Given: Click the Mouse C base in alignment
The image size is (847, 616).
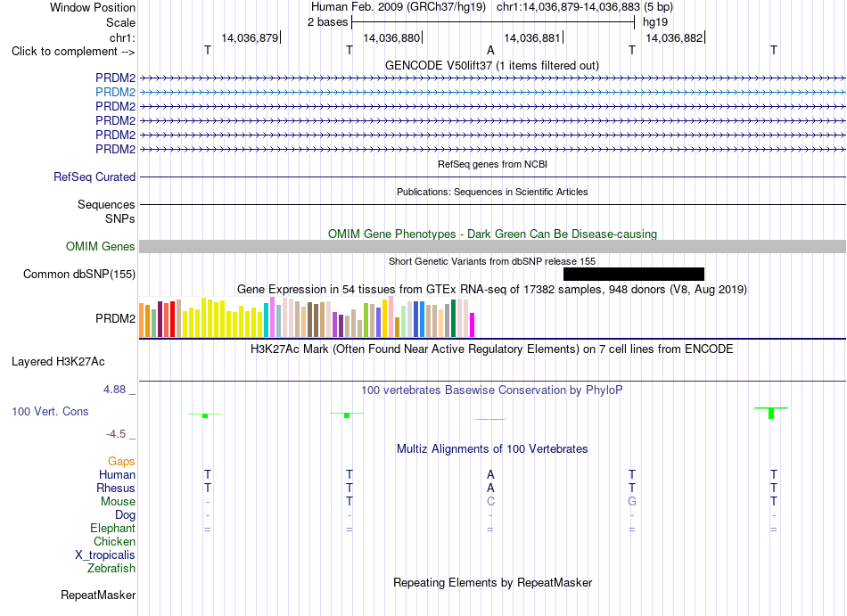Looking at the screenshot, I should 490,502.
